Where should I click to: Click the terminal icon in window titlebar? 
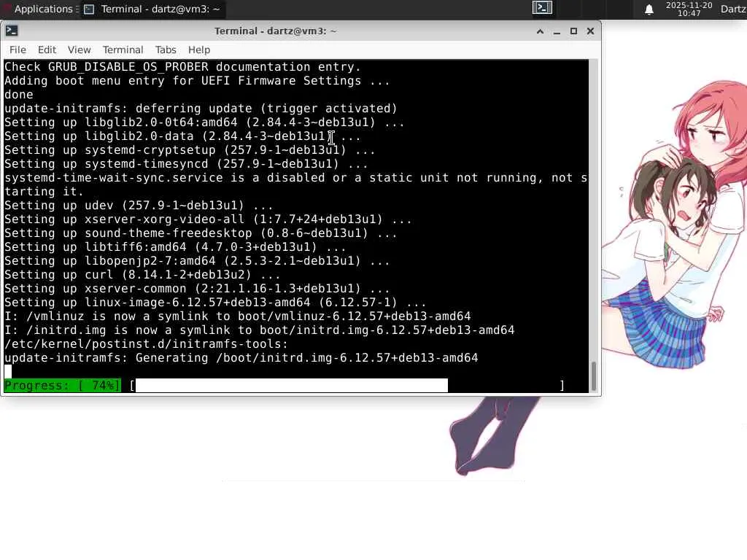12,31
